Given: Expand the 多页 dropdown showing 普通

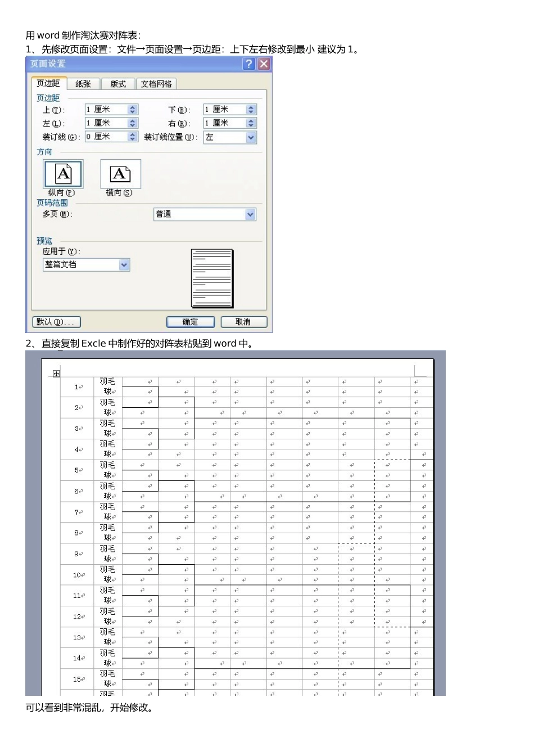Looking at the screenshot, I should [x=250, y=214].
